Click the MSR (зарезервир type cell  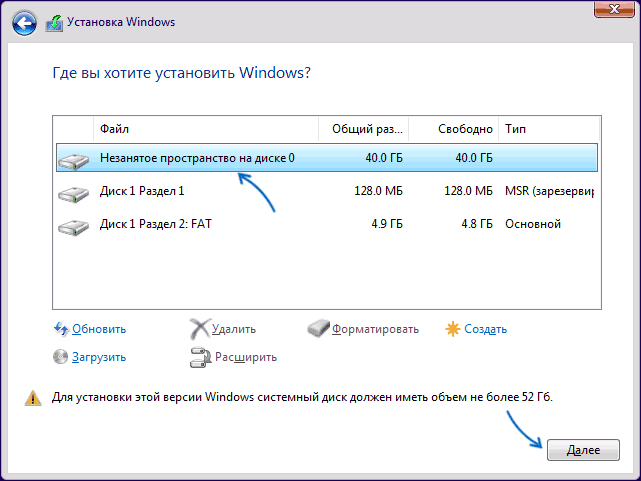(549, 191)
